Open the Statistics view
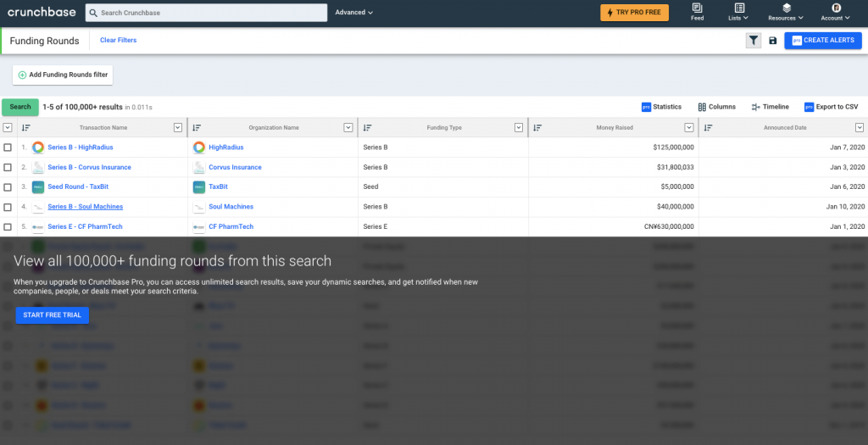The image size is (868, 445). [661, 107]
